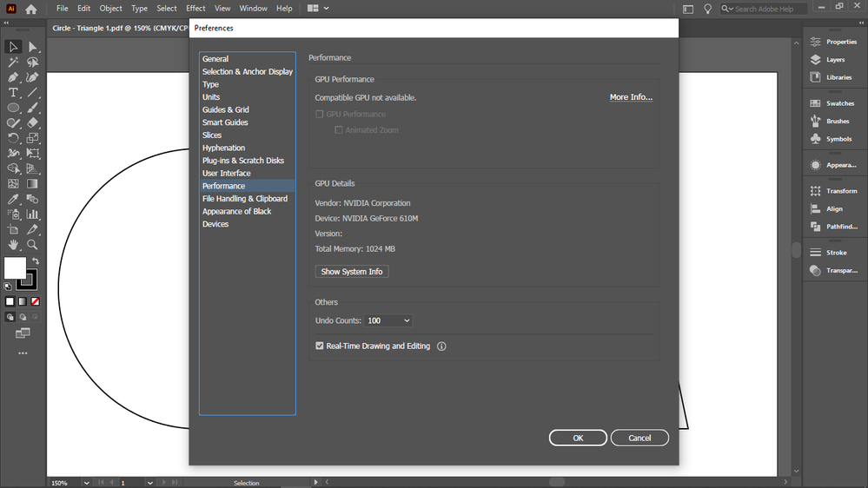
Task: Set fill mode to None
Action: (x=36, y=301)
